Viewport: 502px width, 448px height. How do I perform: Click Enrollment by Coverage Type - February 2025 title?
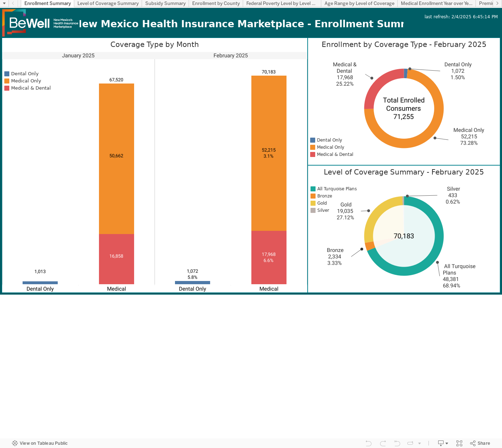(x=404, y=44)
